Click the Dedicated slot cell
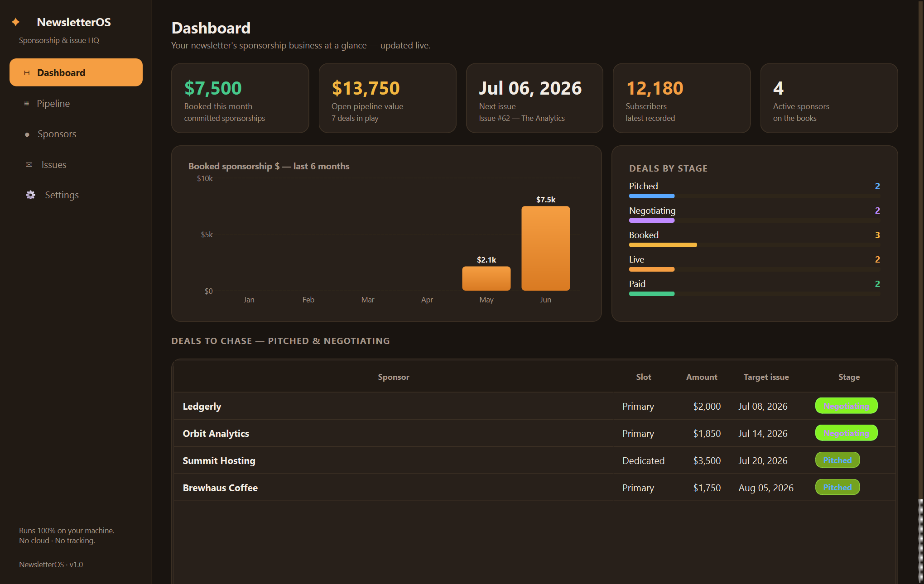Viewport: 924px width, 584px height. [x=643, y=461]
